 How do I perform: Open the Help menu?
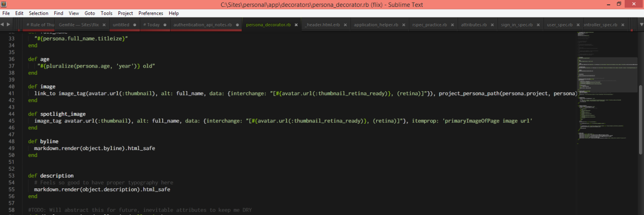coord(173,13)
